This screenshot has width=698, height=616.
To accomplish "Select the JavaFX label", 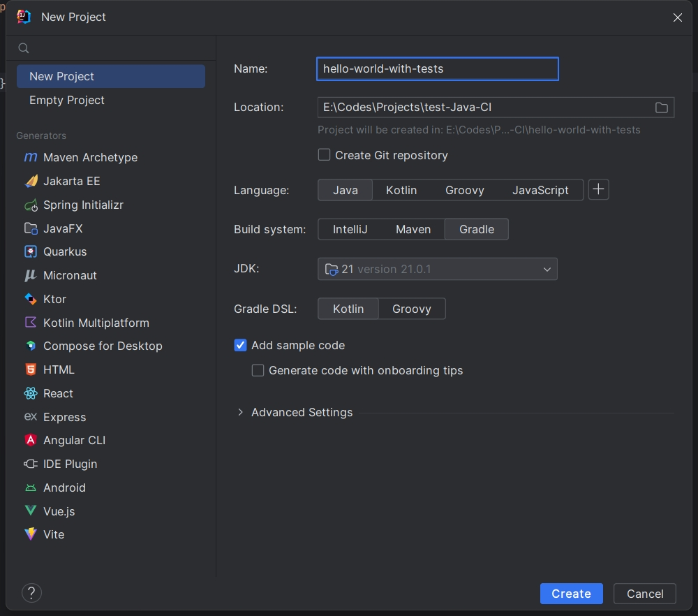I will click(63, 228).
